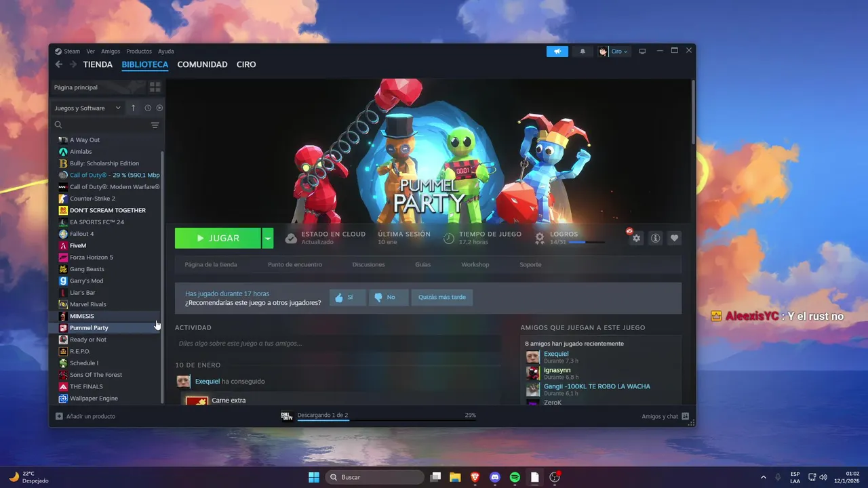This screenshot has height=488, width=868.
Task: Open Página principal library home
Action: pos(99,87)
